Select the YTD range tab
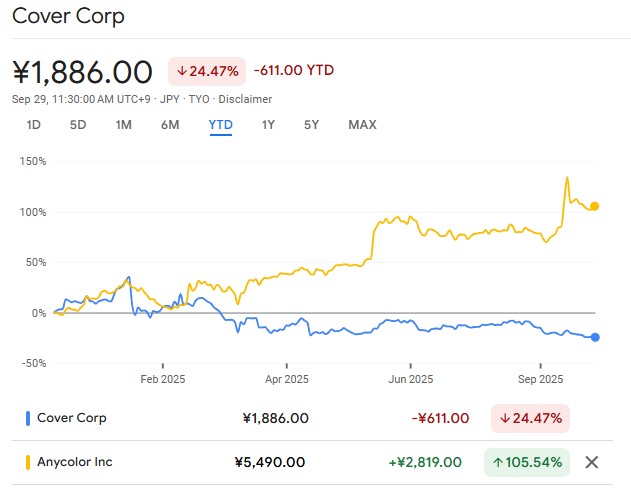 pos(220,125)
